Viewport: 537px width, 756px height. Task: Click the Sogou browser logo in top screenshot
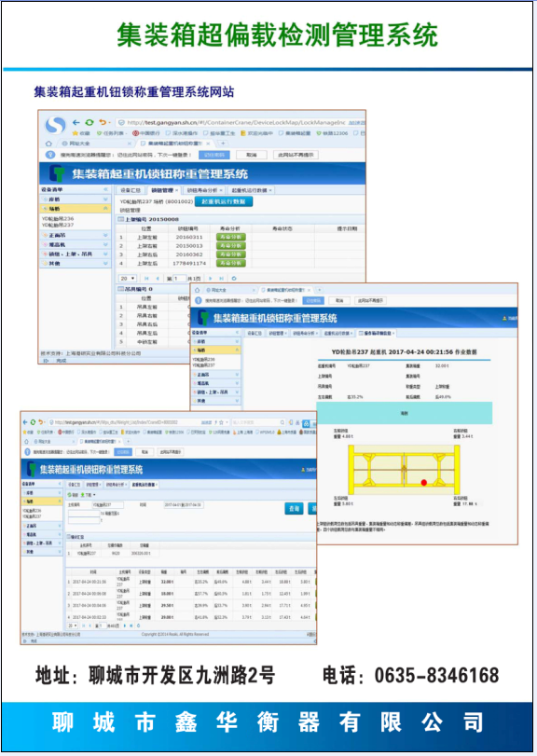coord(55,125)
